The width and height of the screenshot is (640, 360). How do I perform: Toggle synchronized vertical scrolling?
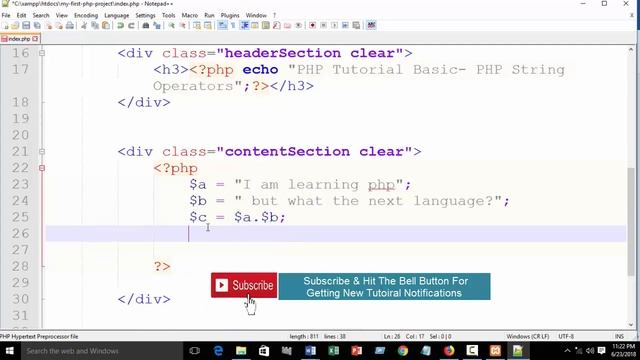197,25
